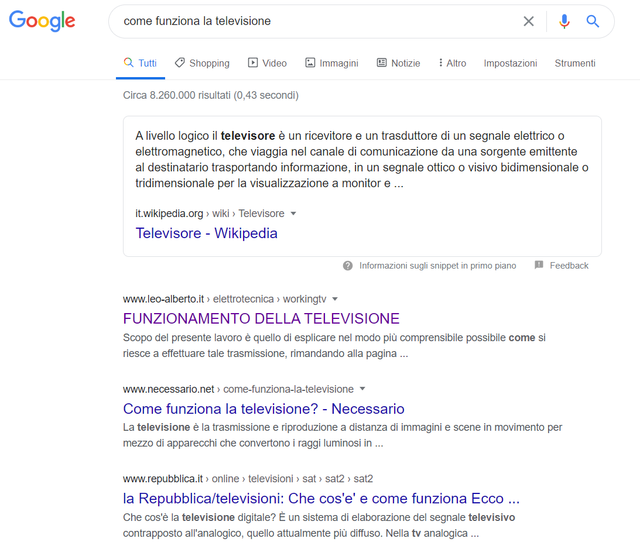Expand dropdown arrow next to necessario.net URL
The height and width of the screenshot is (543, 640).
pos(362,389)
